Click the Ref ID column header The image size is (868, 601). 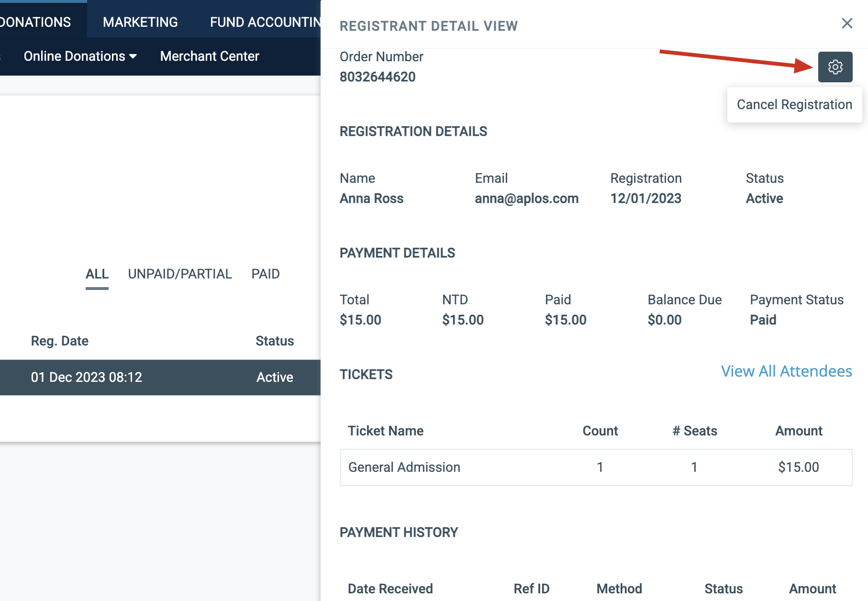[x=532, y=589]
